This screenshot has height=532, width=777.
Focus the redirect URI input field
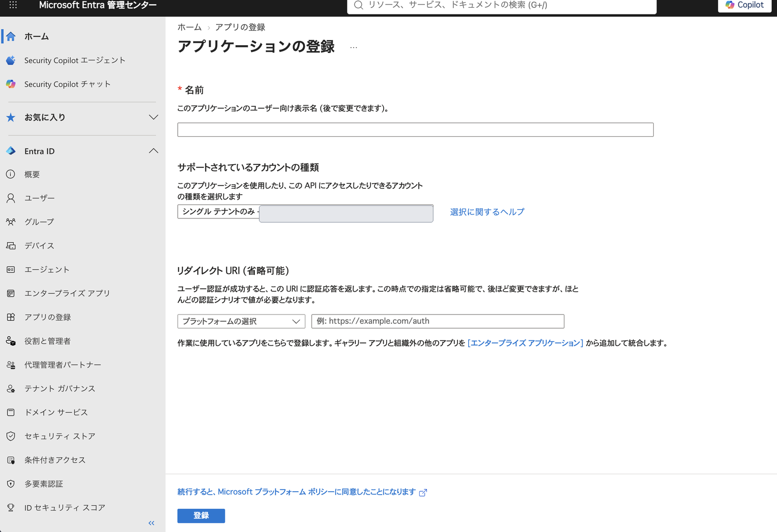438,321
